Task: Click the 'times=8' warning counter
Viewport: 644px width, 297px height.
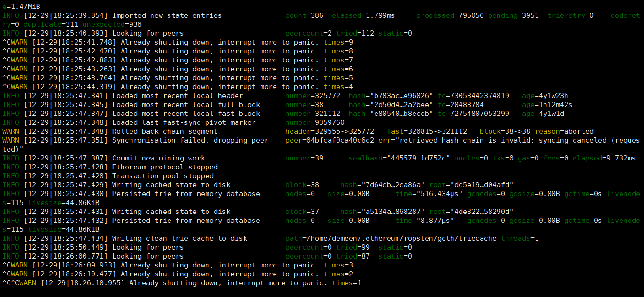Action: [338, 51]
